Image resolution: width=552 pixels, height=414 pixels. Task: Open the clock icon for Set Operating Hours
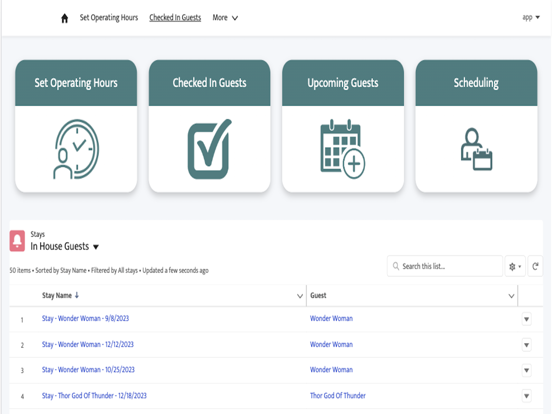pyautogui.click(x=76, y=149)
